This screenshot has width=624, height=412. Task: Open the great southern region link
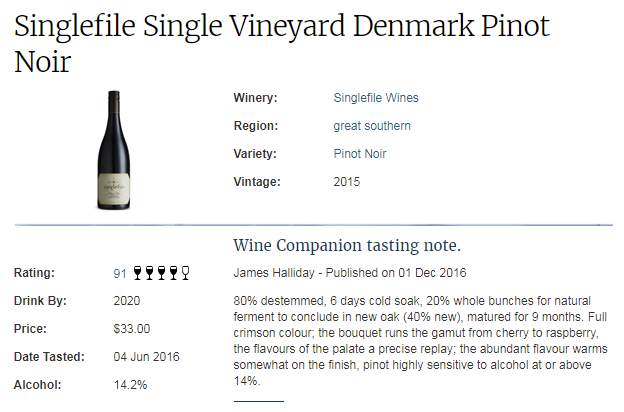(372, 126)
